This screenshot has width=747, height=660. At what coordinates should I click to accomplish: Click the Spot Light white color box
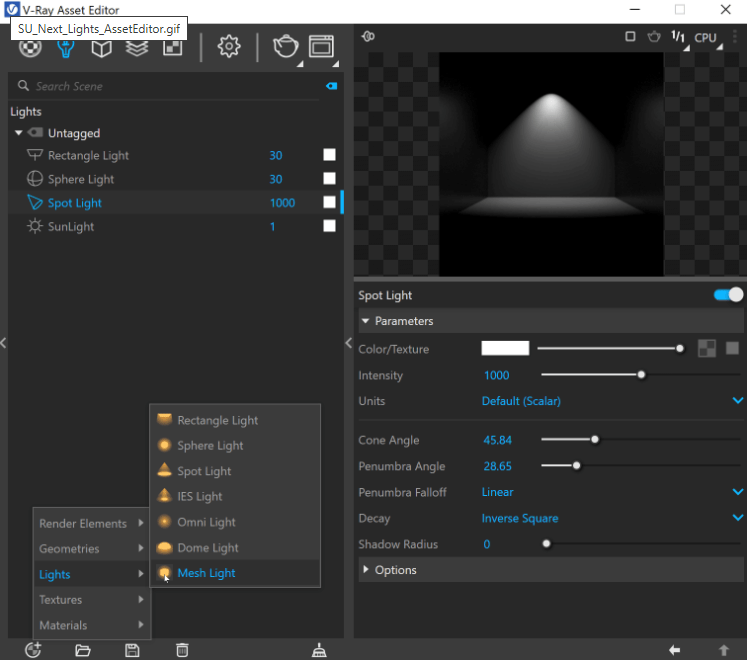[329, 202]
